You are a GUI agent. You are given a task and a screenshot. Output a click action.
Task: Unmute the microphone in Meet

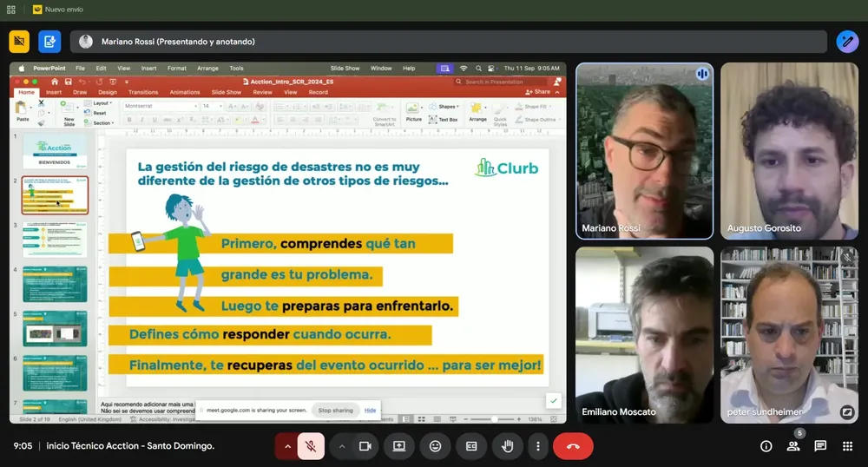tap(311, 446)
